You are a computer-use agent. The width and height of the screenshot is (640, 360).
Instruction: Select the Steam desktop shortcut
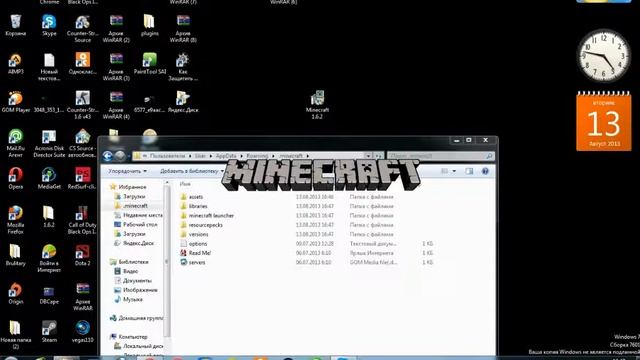[x=49, y=331]
